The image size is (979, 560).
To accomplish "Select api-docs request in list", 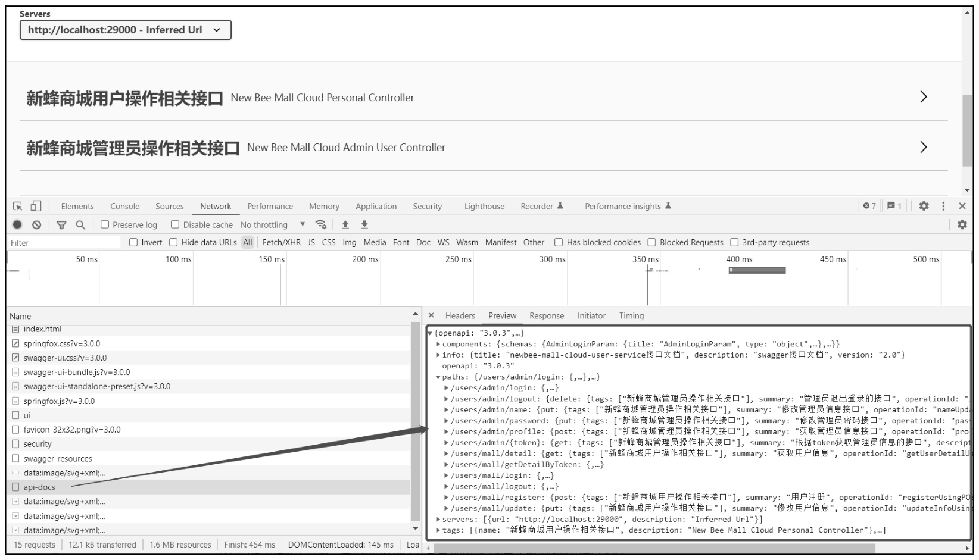I will coord(208,487).
